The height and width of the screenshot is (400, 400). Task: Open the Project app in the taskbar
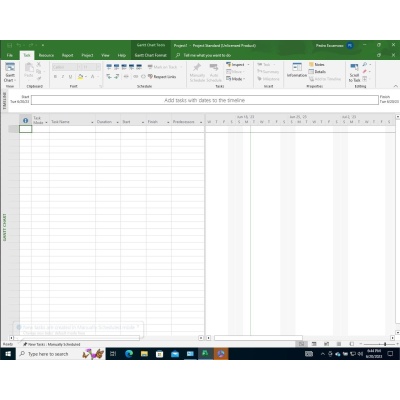[x=205, y=354]
